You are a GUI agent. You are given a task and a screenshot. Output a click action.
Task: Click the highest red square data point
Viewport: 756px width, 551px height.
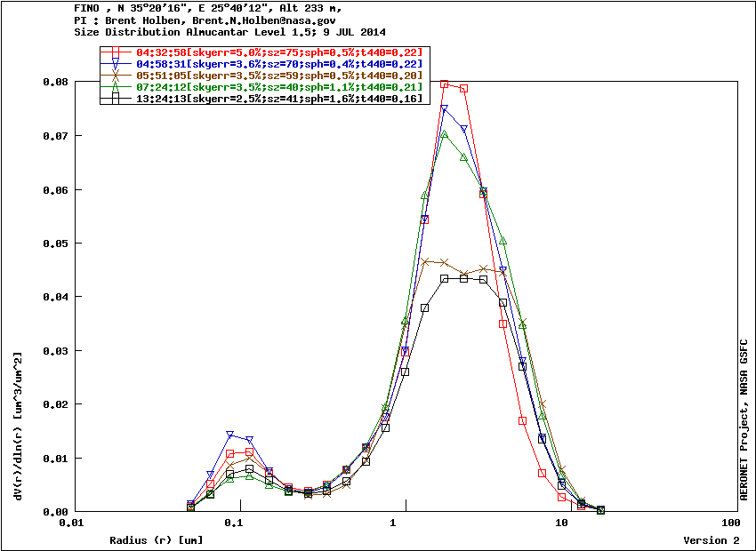click(x=445, y=84)
